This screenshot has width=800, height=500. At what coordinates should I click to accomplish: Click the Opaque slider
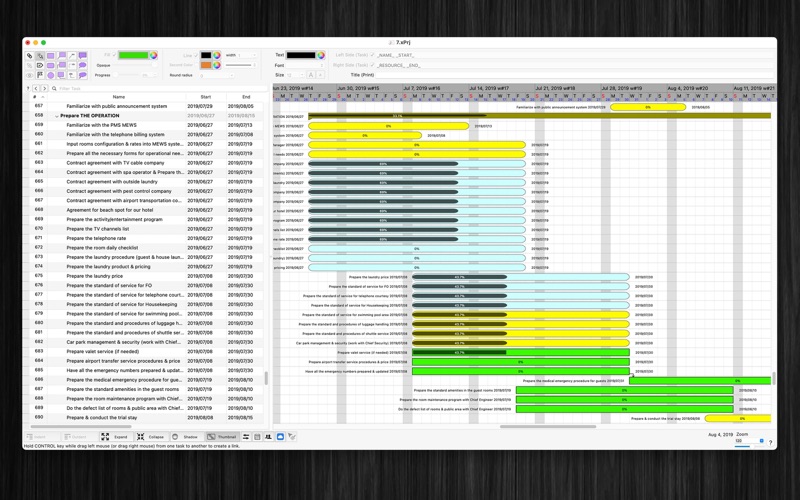click(x=134, y=65)
